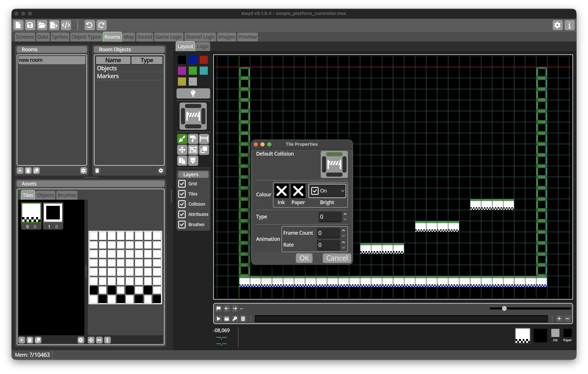The height and width of the screenshot is (374, 588).
Task: Uncheck the Brushes layer checkbox
Action: coord(182,224)
